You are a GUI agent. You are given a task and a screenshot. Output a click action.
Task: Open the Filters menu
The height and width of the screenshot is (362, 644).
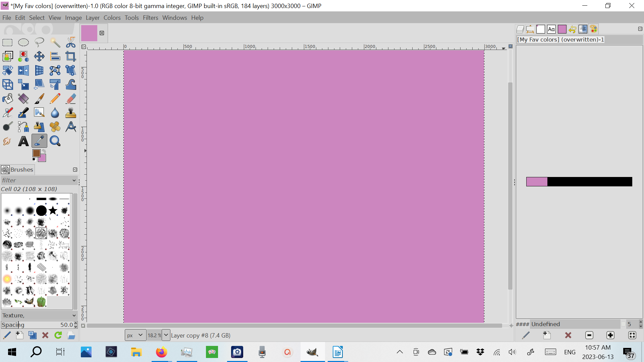(x=150, y=18)
